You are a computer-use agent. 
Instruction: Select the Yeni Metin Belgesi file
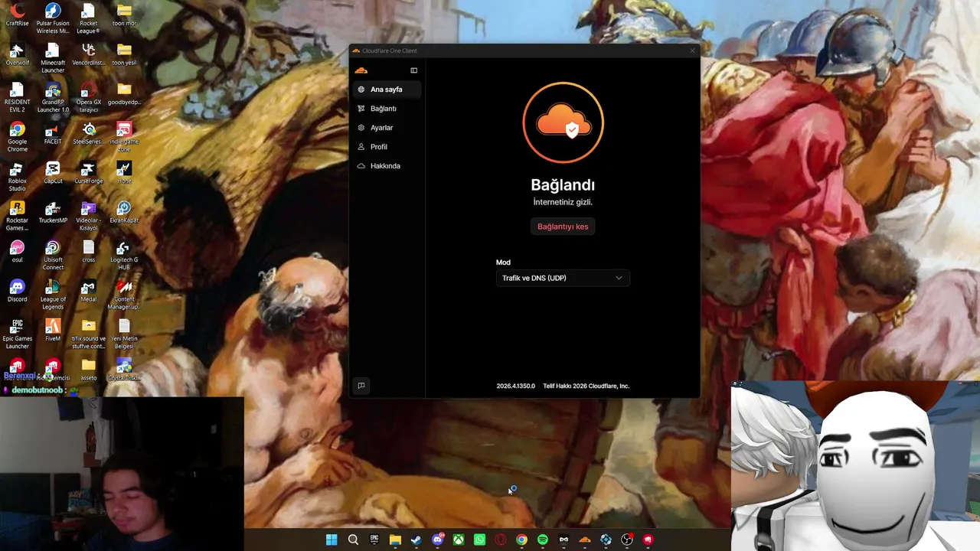tap(124, 334)
